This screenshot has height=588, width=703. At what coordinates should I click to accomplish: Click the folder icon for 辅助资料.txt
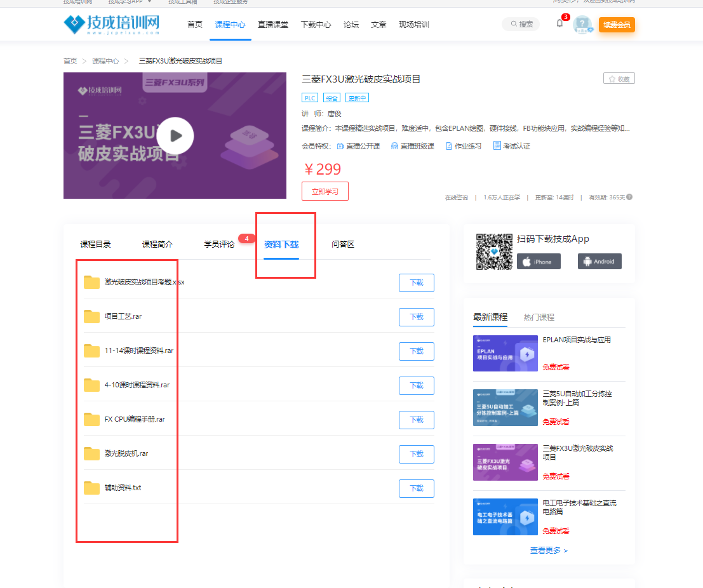(91, 488)
